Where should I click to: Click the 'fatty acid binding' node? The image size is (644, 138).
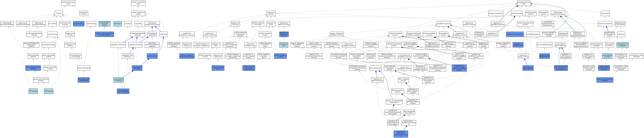pyautogui.click(x=84, y=68)
